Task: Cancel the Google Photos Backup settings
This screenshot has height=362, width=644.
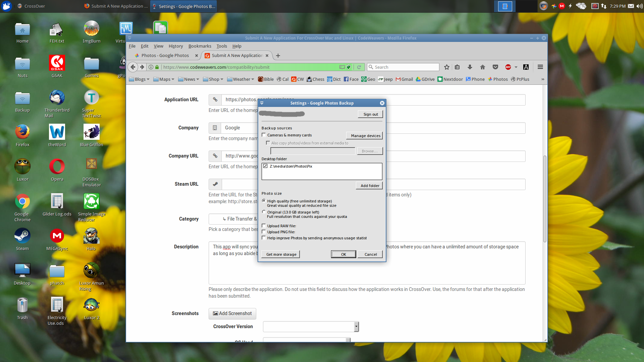Action: click(x=370, y=254)
